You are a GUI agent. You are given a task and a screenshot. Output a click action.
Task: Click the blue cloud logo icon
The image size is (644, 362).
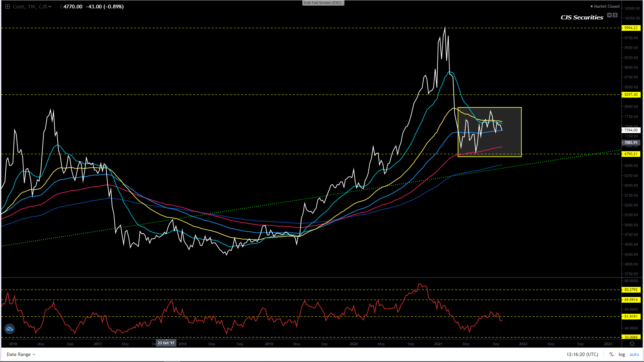click(9, 329)
